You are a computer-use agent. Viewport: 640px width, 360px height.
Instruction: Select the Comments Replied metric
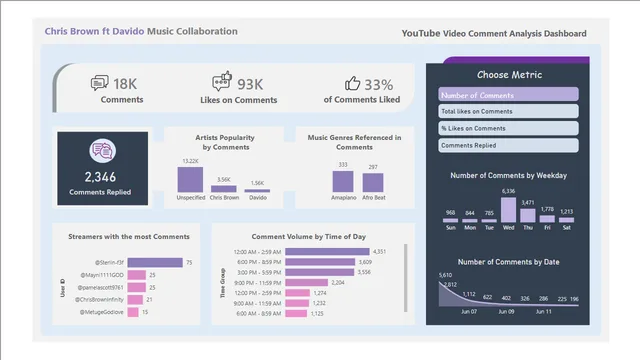(508, 145)
